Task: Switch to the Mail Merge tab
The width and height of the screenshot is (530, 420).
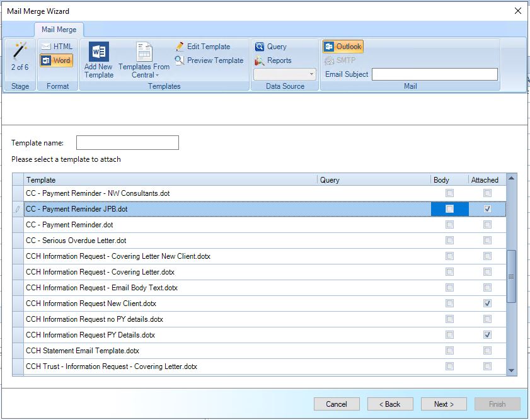Action: [59, 30]
